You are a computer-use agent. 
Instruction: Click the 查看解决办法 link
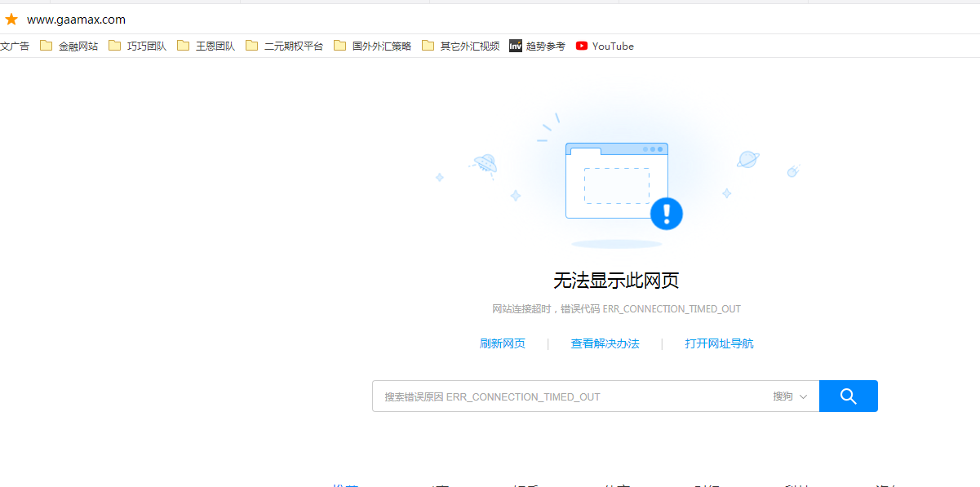pyautogui.click(x=605, y=344)
